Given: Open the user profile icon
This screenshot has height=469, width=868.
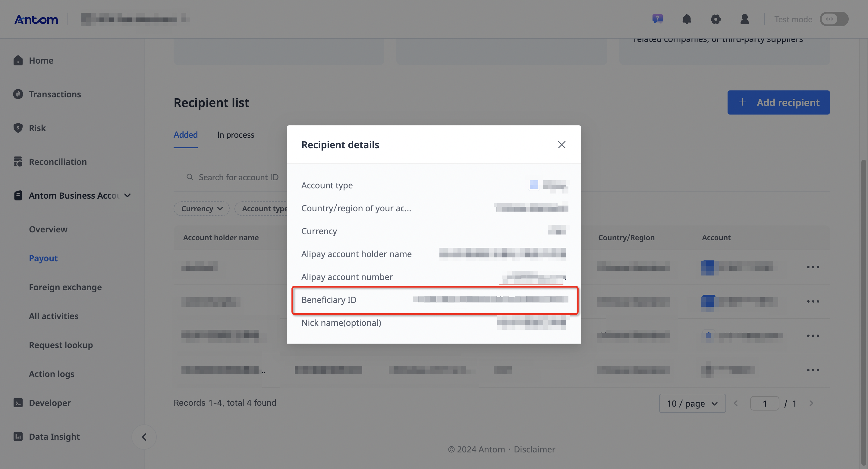Looking at the screenshot, I should (x=744, y=19).
